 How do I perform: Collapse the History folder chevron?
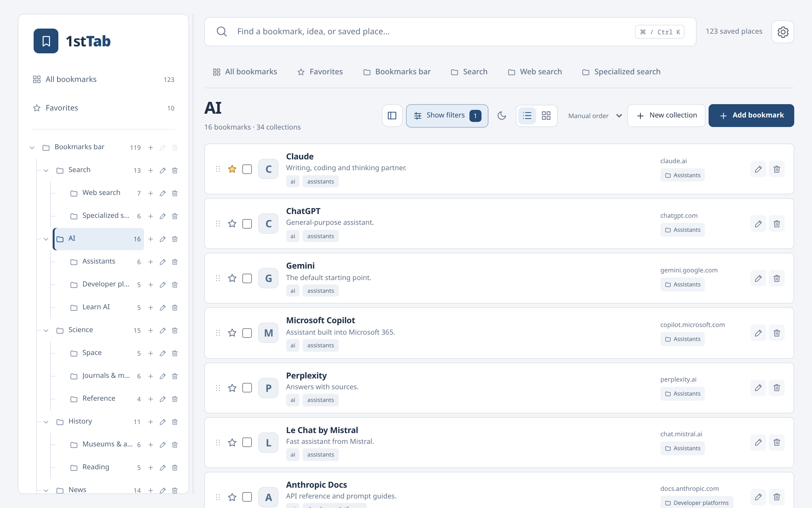coord(46,422)
